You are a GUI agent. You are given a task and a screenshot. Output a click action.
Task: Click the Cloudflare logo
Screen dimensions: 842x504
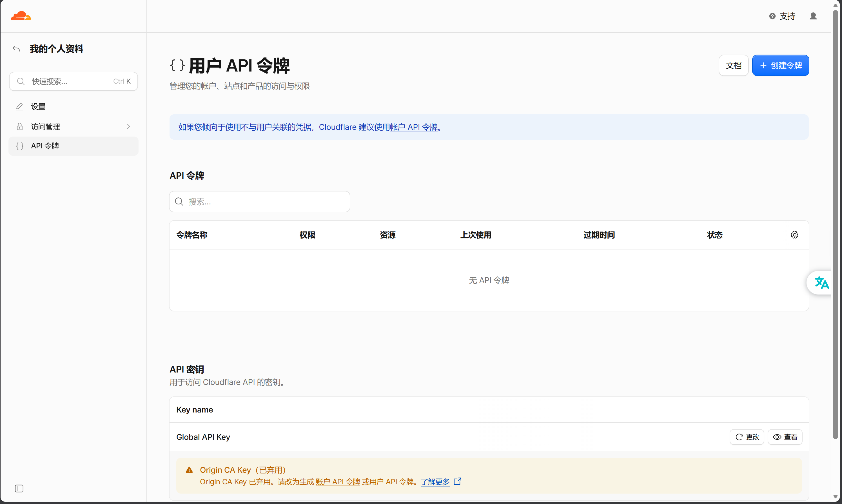click(x=21, y=16)
